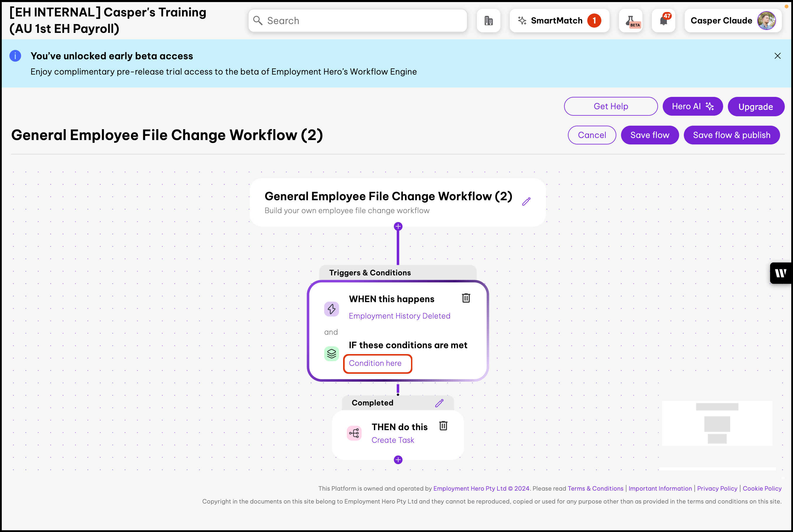Click the workflow minimap thumbnail
The width and height of the screenshot is (793, 532).
[x=717, y=423]
